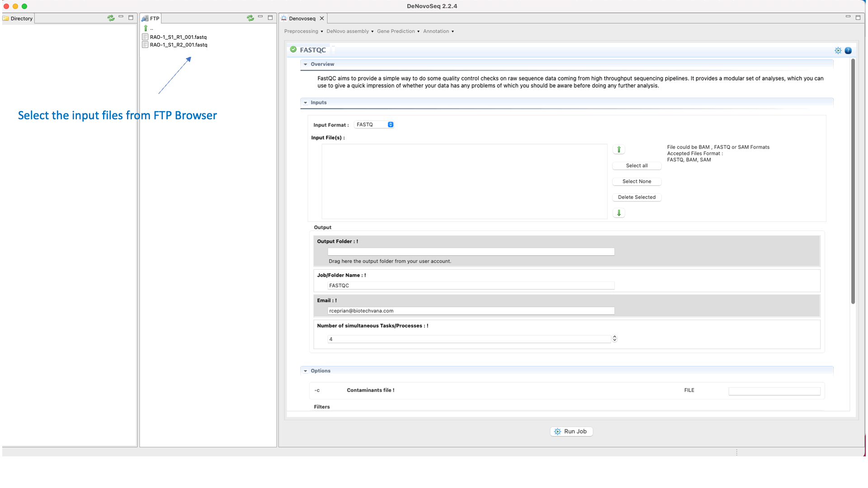Open FASTQC help question mark icon
Screen dimensions: 868x488
848,51
